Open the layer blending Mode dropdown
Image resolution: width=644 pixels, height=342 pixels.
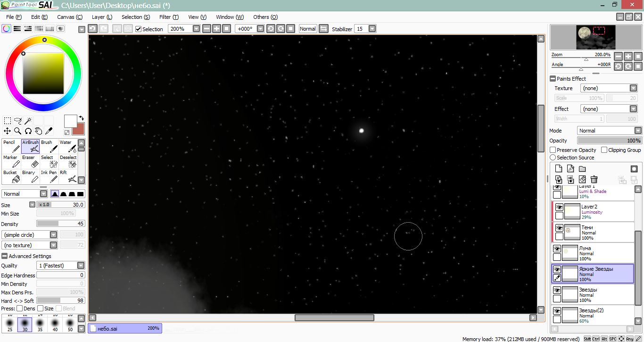(609, 131)
